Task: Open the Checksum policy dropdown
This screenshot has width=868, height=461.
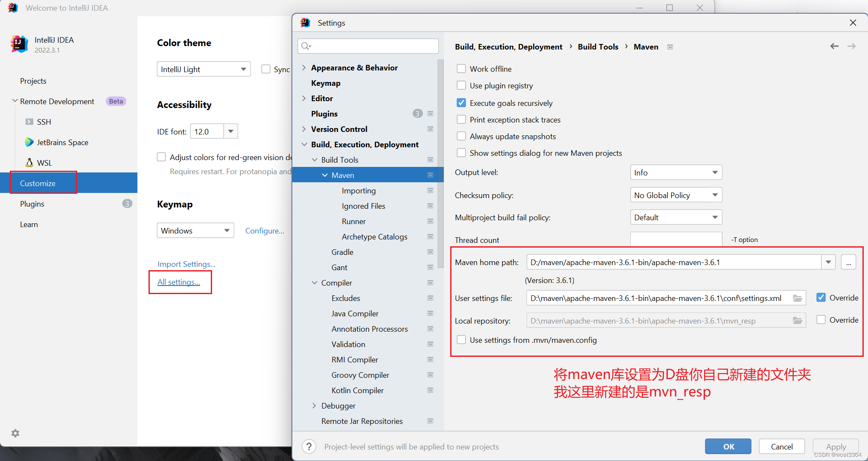Action: click(x=676, y=195)
